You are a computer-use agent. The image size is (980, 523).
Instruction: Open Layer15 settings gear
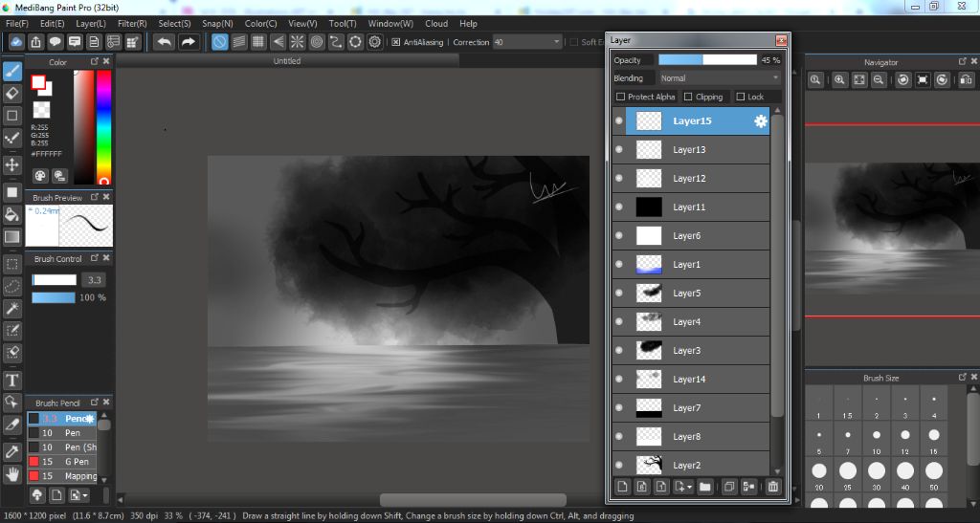760,121
